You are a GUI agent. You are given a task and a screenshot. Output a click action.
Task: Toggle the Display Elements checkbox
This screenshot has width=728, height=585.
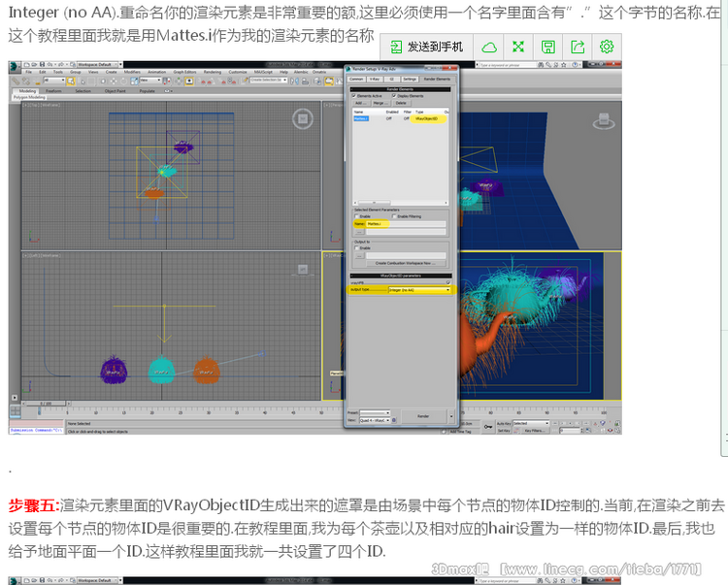click(x=394, y=96)
